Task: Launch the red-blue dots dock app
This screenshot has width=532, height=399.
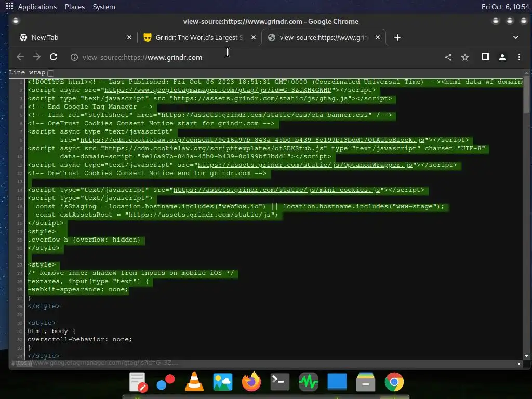Action: (x=166, y=382)
